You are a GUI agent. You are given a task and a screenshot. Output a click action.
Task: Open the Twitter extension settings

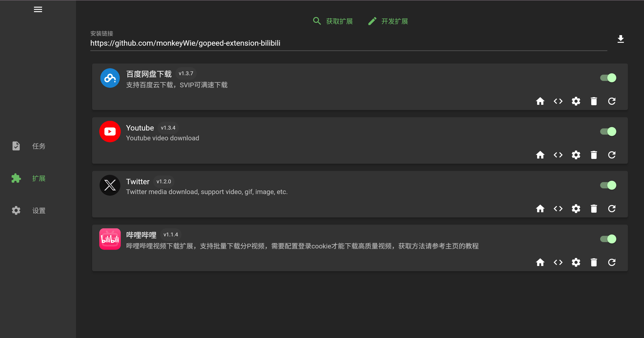point(576,208)
